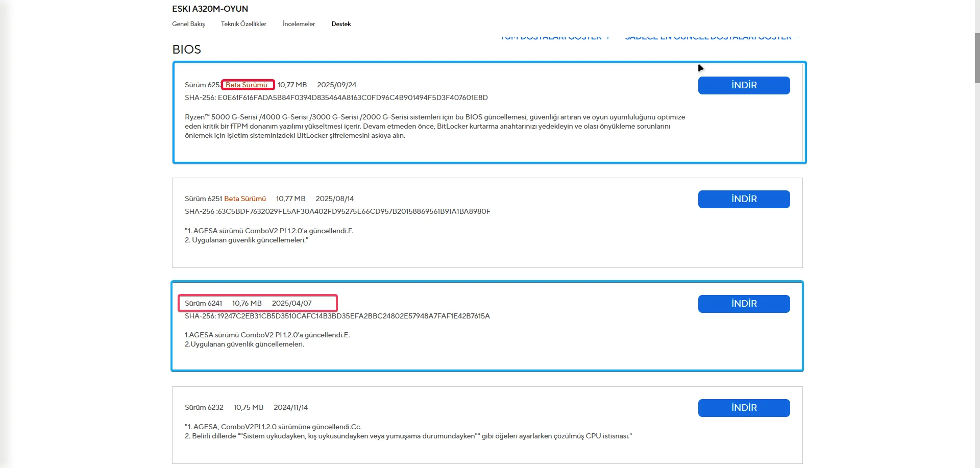The width and height of the screenshot is (980, 468).
Task: Click İNDİR for Sürüm 6251
Action: pos(744,199)
